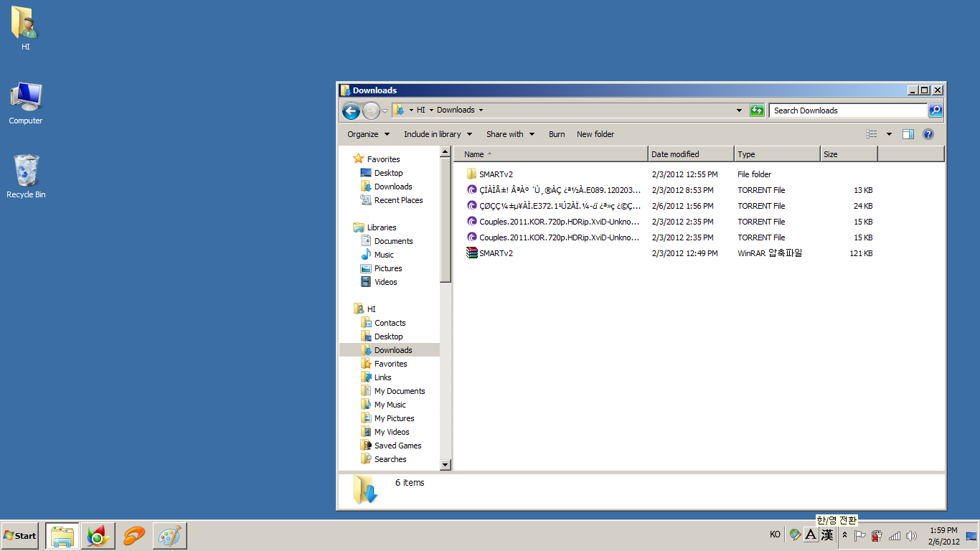Open the Start menu
The width and height of the screenshot is (980, 551).
pos(20,536)
